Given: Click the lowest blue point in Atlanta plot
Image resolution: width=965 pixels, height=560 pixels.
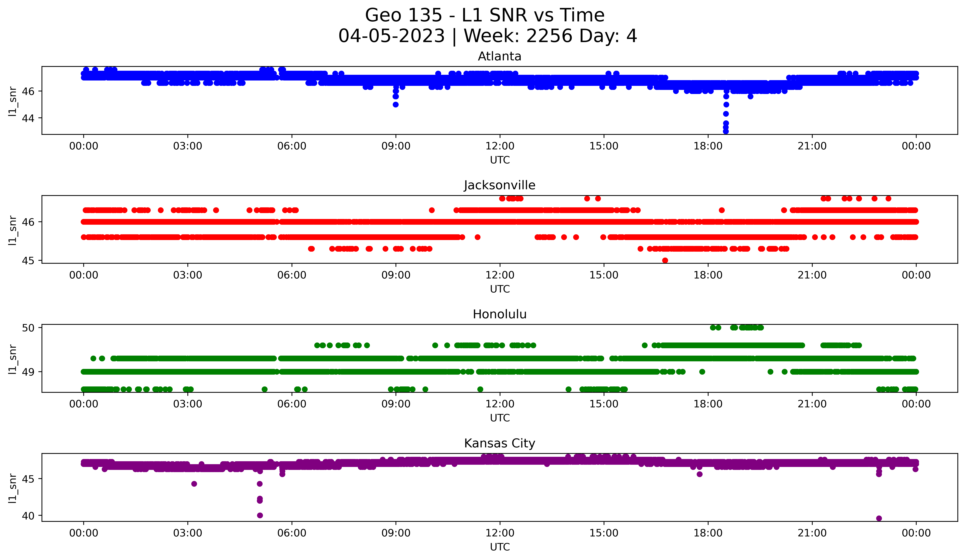Looking at the screenshot, I should (x=726, y=131).
